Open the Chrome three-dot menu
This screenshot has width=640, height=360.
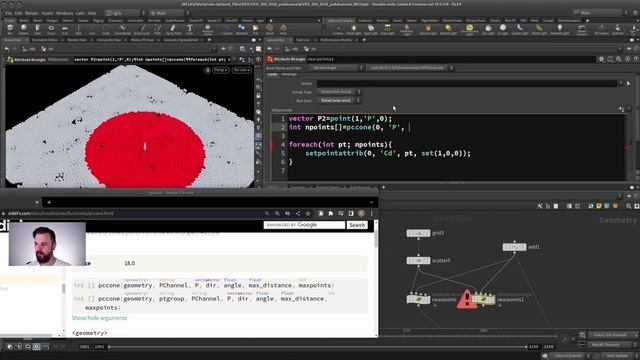click(371, 213)
